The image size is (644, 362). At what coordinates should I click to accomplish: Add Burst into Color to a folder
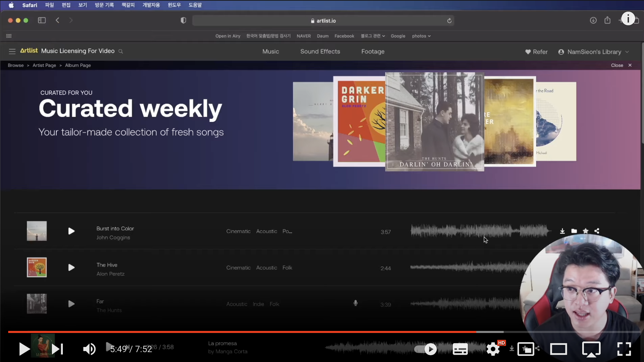[x=574, y=231]
